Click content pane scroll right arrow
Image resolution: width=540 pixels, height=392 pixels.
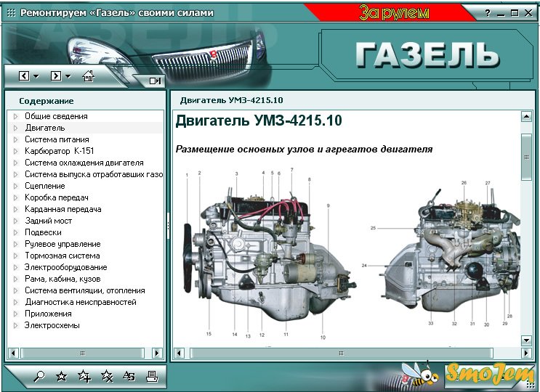[526, 353]
